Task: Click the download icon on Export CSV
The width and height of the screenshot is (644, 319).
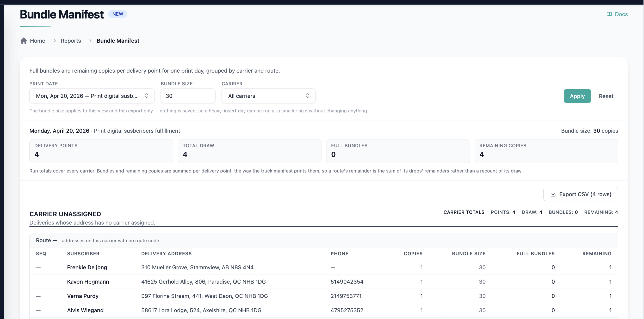Action: (x=553, y=194)
